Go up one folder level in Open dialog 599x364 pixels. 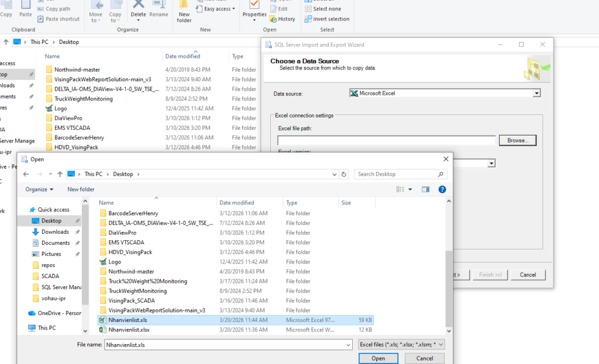[x=60, y=174]
